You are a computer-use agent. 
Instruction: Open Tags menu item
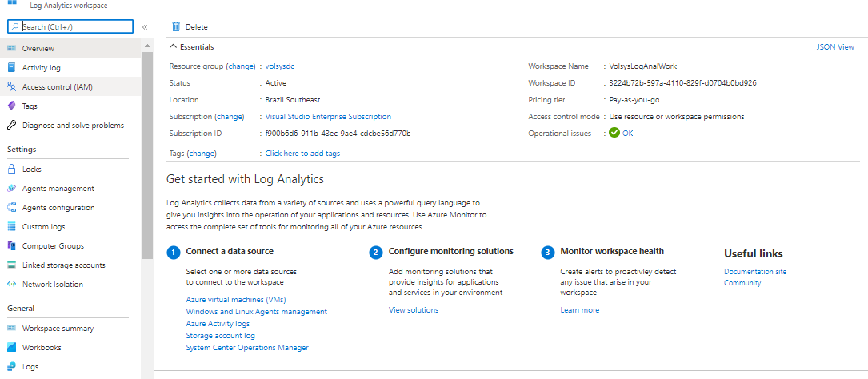pos(70,106)
